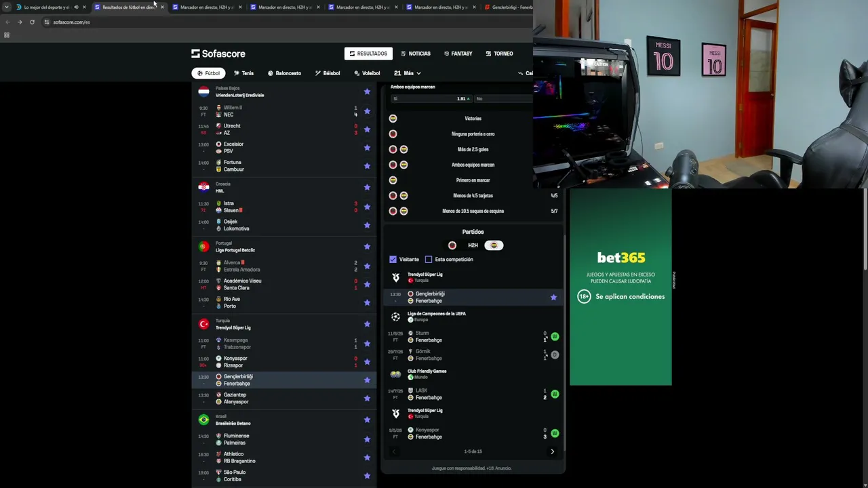Star the Excelsior vs PSV match

(x=367, y=148)
